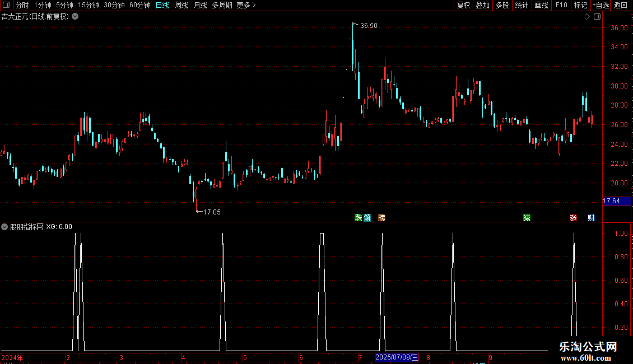
Task: Toggle the right sidebar panel icon
Action: coord(597,17)
